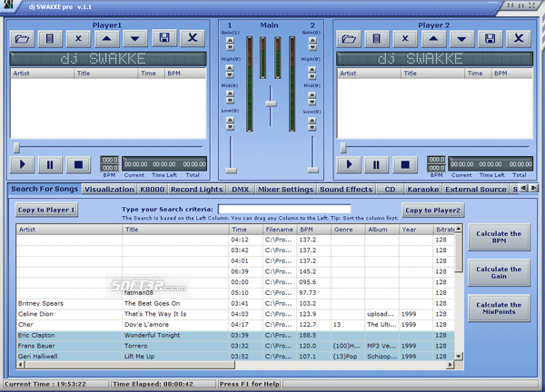Sort song list by BPM column
The height and width of the screenshot is (392, 545).
[313, 230]
